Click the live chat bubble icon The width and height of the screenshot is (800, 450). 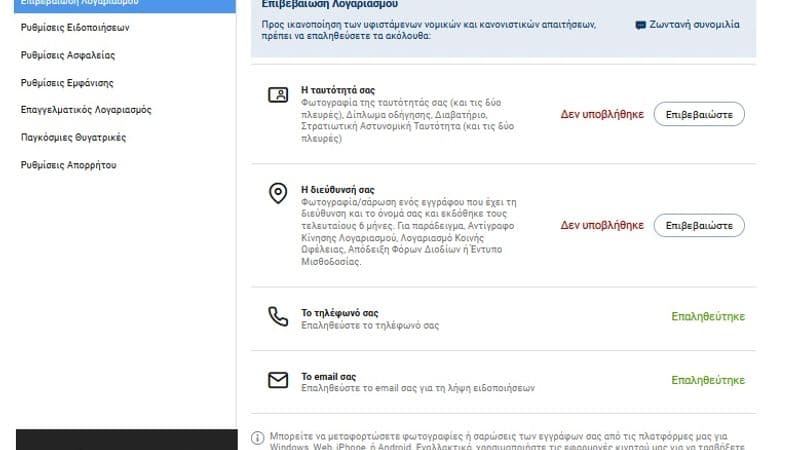point(640,25)
